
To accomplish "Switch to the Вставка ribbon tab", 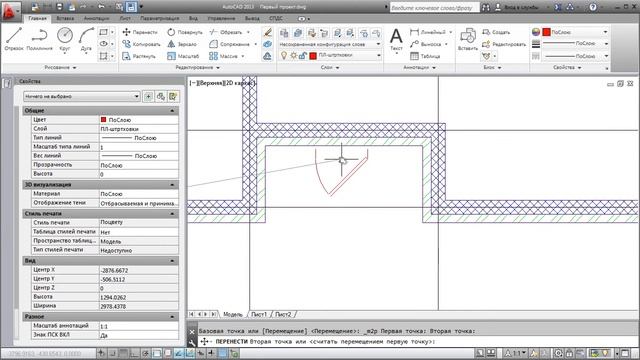I will pyautogui.click(x=65, y=18).
